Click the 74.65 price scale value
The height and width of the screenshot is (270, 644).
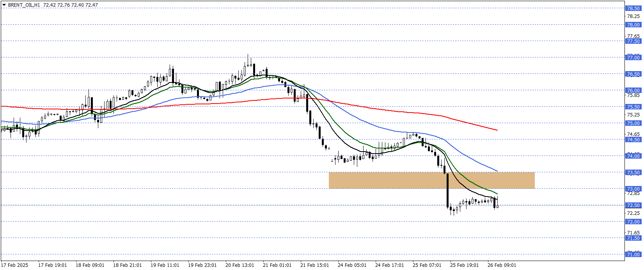(633, 134)
